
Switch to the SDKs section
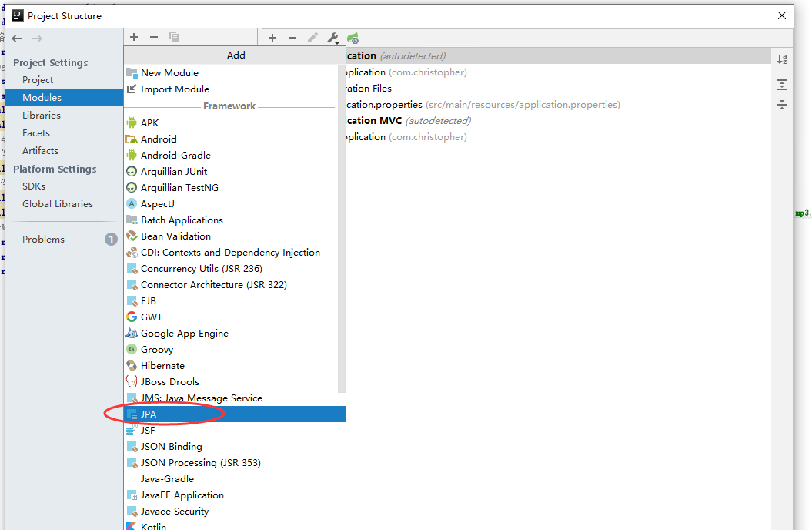[x=33, y=186]
